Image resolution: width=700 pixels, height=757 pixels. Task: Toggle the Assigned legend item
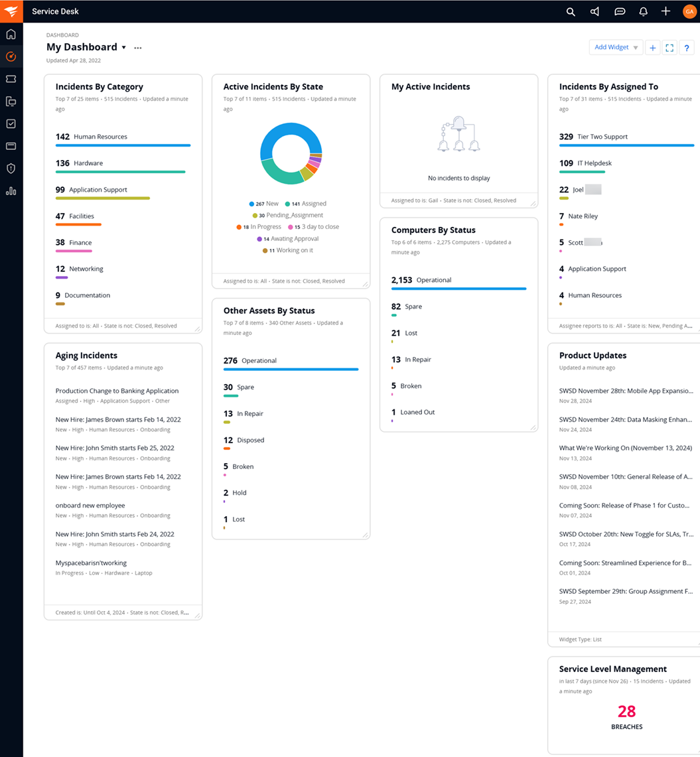point(306,204)
